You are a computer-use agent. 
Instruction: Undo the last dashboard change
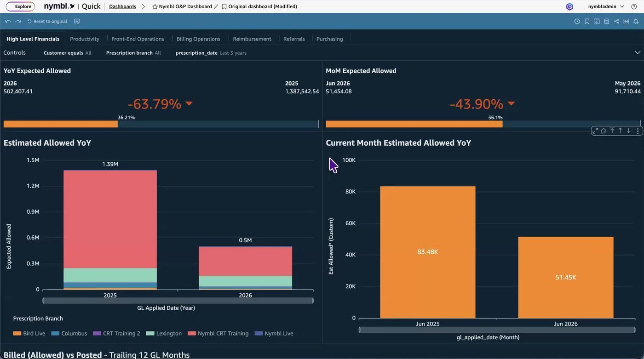point(8,22)
